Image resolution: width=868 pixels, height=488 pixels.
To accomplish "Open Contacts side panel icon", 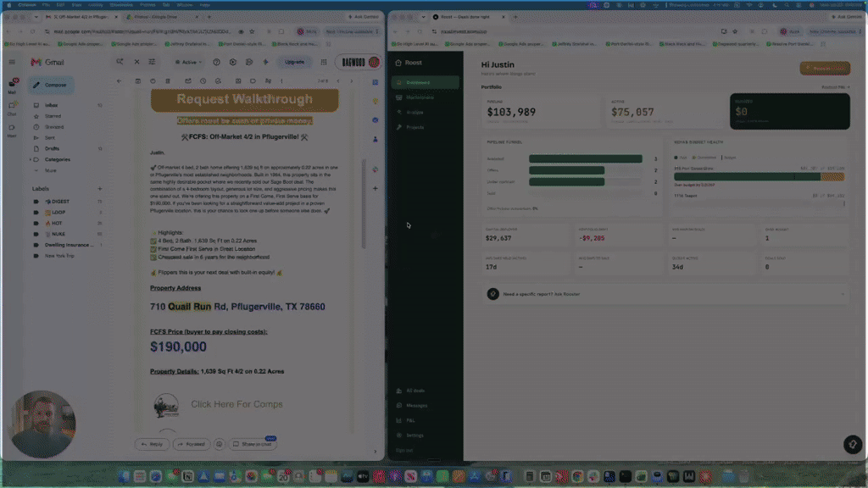I will (x=376, y=139).
